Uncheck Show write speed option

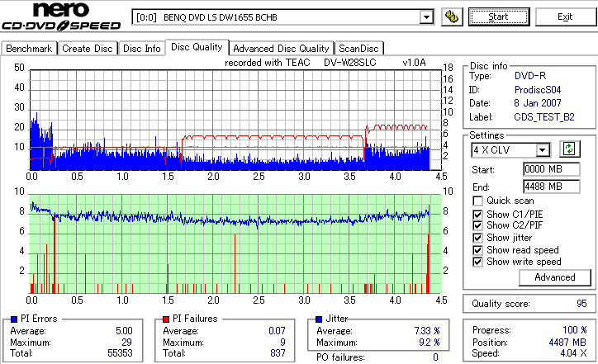tap(477, 262)
